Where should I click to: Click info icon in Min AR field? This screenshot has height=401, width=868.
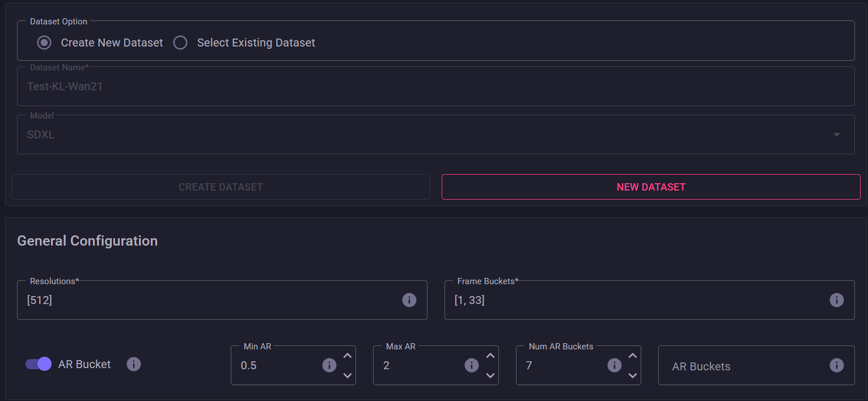coord(329,365)
